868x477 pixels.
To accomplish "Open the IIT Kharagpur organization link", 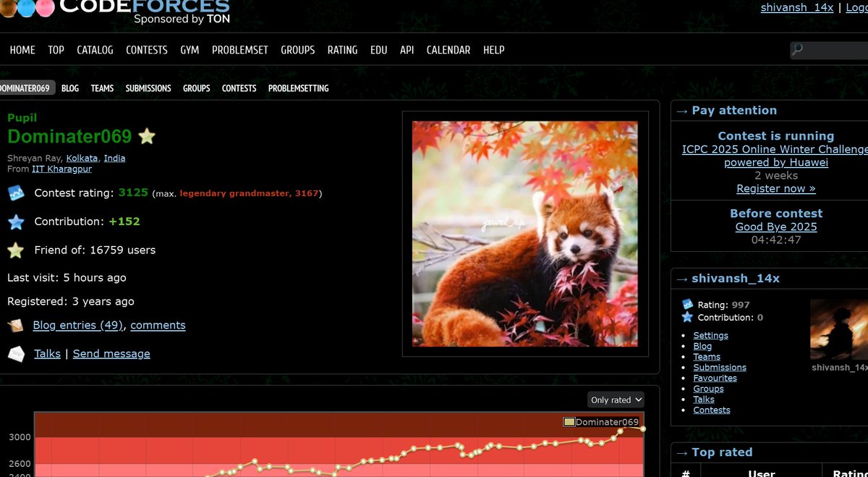I will [61, 169].
